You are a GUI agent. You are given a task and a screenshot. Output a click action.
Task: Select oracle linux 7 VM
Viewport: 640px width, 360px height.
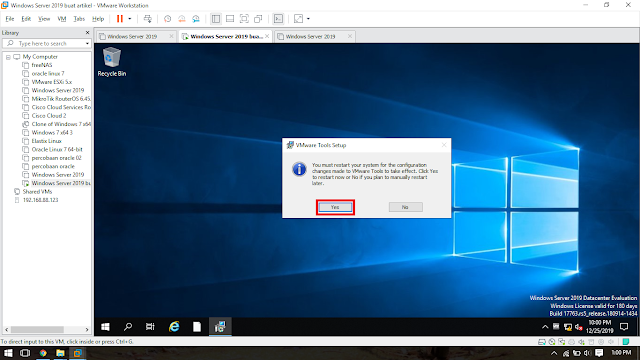48,73
